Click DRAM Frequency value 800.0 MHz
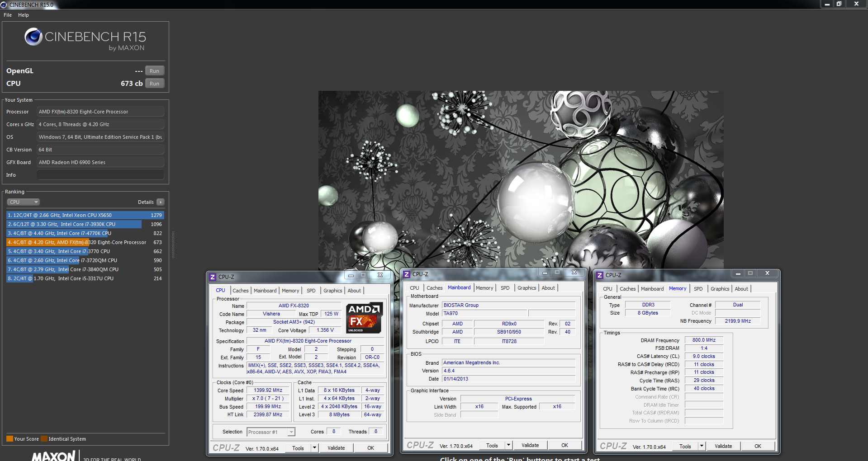The image size is (868, 461). pos(704,340)
